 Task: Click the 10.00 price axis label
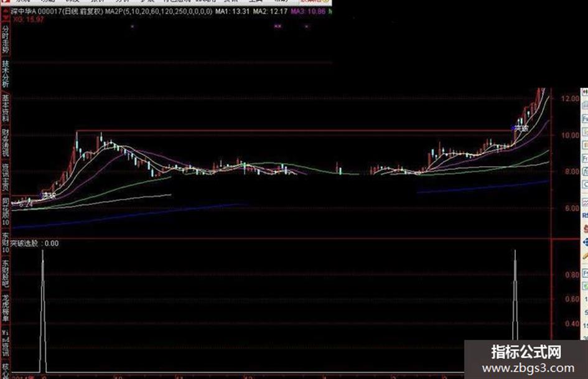click(x=570, y=136)
